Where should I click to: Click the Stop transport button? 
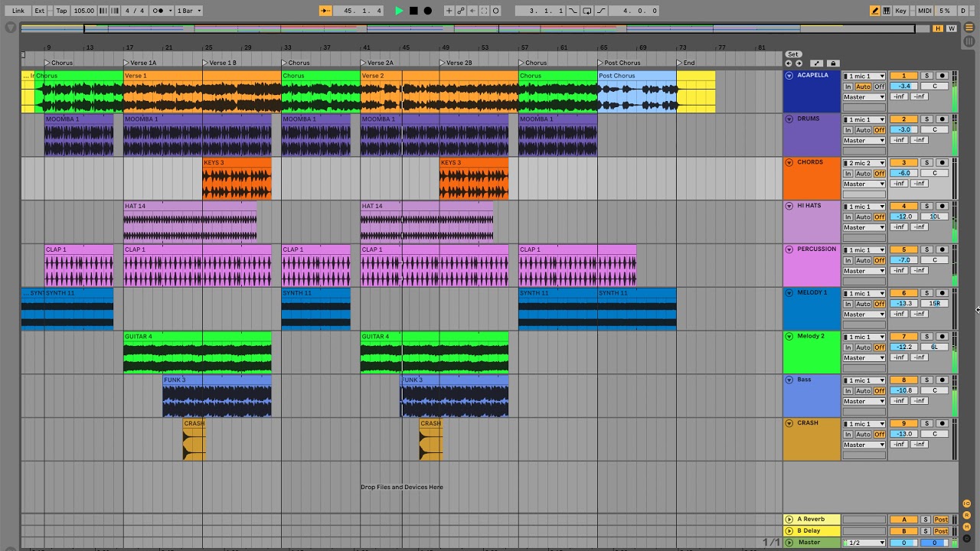[413, 11]
